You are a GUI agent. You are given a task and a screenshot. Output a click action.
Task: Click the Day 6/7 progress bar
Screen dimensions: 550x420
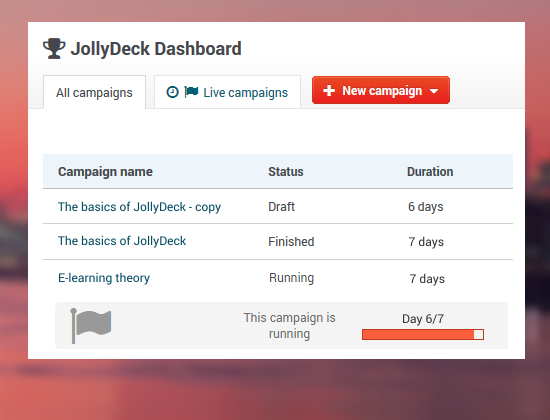tap(423, 334)
